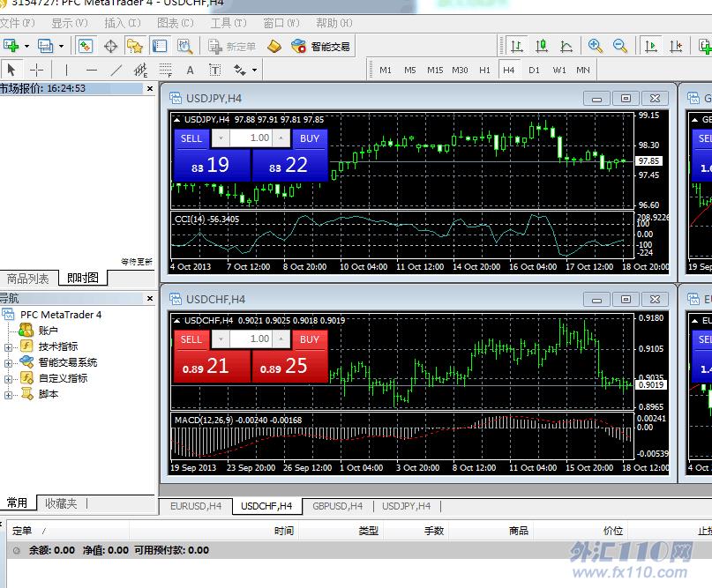Collapse one-click trading panel on USDCHF chart
This screenshot has width=712, height=588.
(177, 320)
